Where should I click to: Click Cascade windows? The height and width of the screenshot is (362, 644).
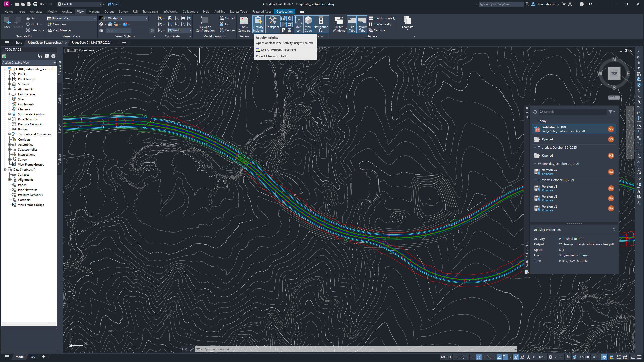click(377, 30)
